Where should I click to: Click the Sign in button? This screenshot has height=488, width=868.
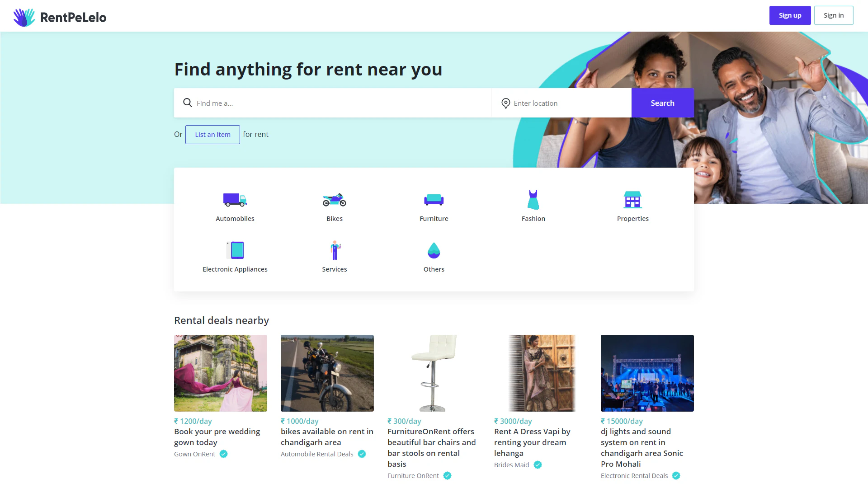click(x=833, y=15)
